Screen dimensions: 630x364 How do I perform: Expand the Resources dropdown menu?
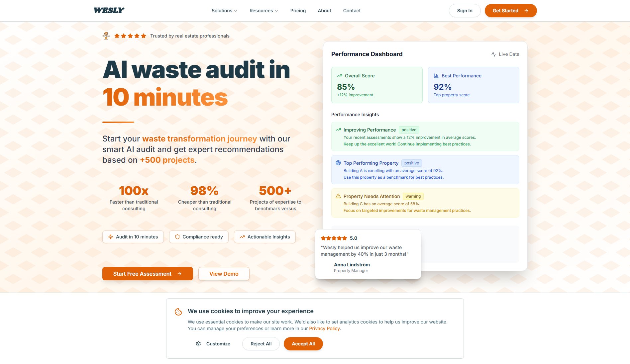click(263, 11)
